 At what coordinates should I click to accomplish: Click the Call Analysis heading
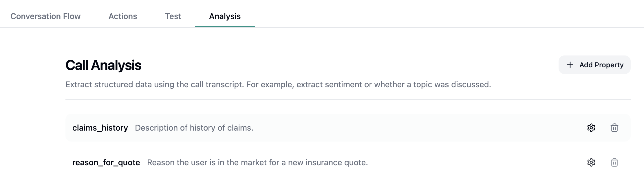(x=103, y=65)
